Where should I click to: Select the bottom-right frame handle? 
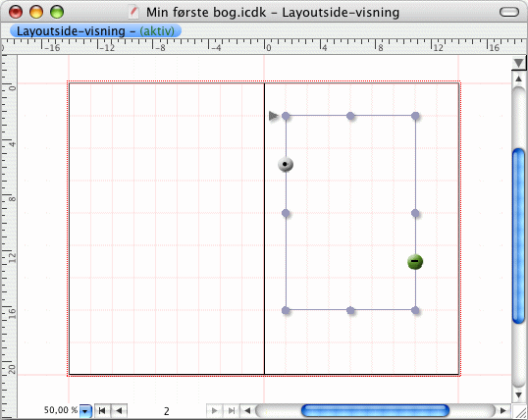tap(415, 310)
